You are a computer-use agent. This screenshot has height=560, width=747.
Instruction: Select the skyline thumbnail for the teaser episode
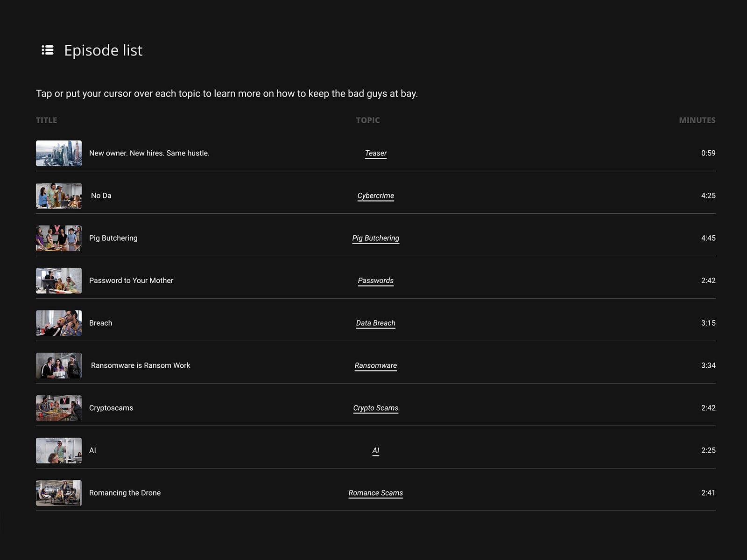59,153
